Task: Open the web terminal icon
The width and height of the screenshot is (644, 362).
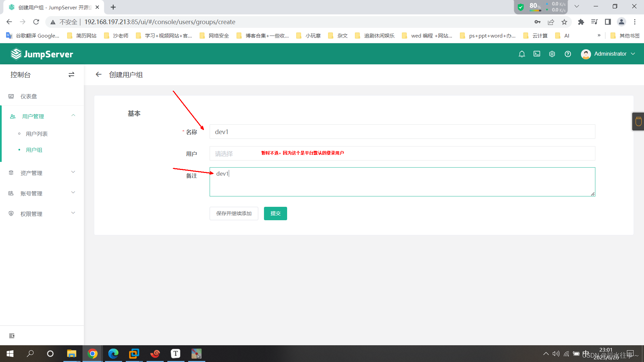Action: pos(537,54)
